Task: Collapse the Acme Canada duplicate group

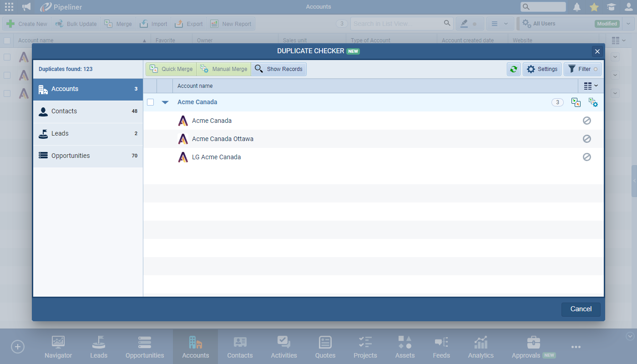Action: (x=165, y=102)
